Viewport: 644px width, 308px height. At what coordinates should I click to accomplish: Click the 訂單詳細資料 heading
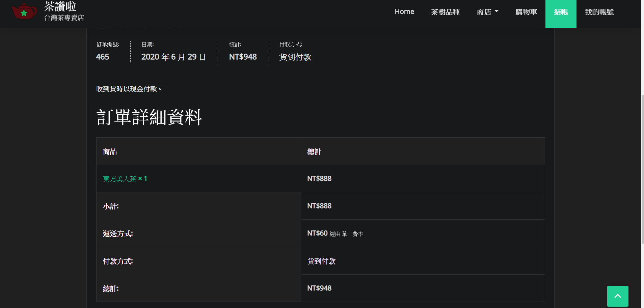point(149,117)
